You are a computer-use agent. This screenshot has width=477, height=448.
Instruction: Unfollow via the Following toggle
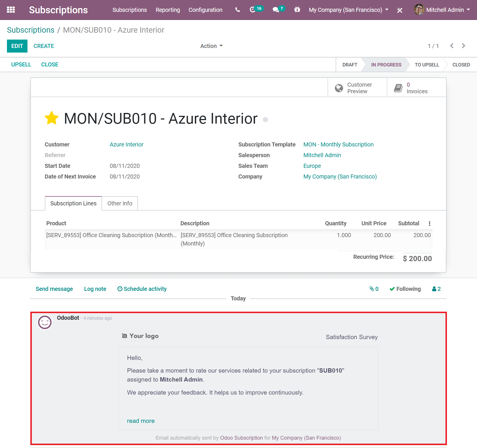pyautogui.click(x=405, y=289)
